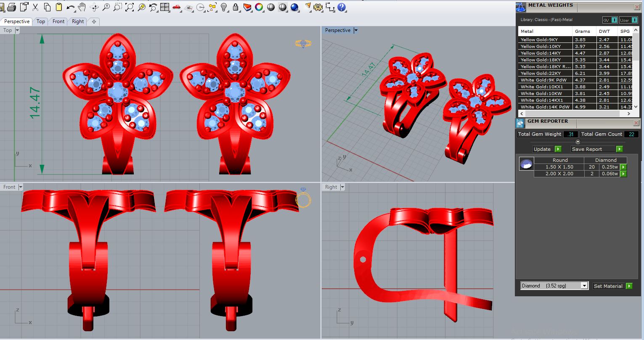Click the gray shaded sphere icon

271,7
